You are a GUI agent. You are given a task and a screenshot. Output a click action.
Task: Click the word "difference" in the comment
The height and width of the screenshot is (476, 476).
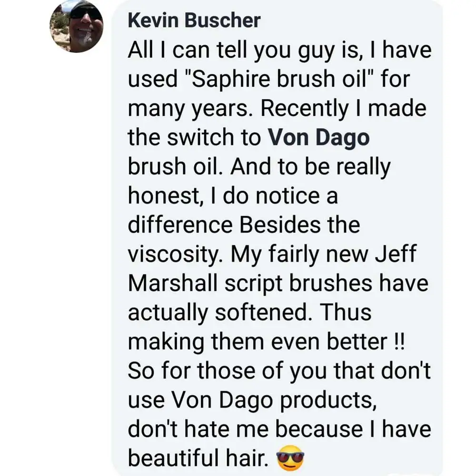181,225
